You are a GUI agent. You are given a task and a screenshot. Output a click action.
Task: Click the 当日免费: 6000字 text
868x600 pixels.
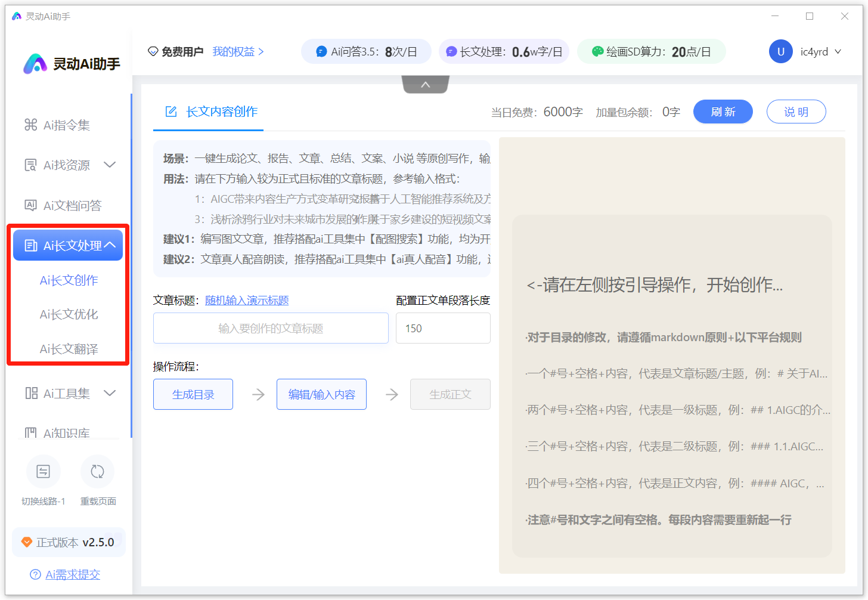537,112
